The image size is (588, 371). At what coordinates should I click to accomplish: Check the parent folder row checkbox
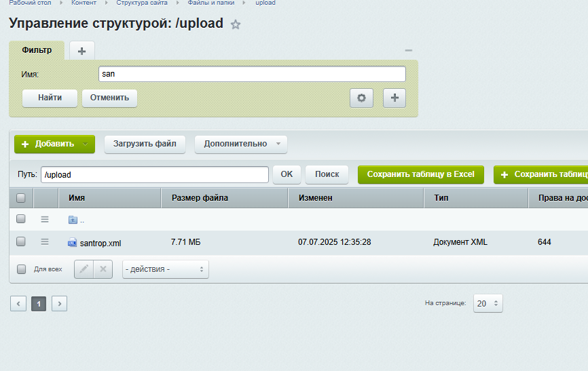pos(21,219)
